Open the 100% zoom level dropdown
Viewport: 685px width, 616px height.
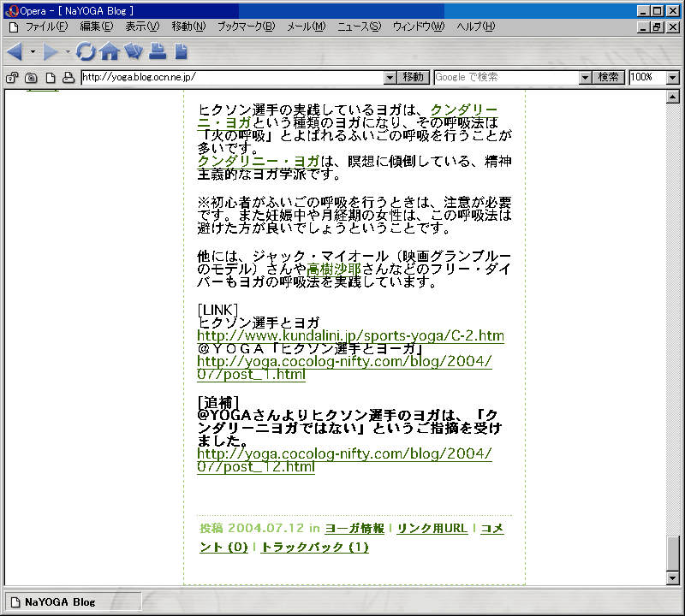[673, 78]
